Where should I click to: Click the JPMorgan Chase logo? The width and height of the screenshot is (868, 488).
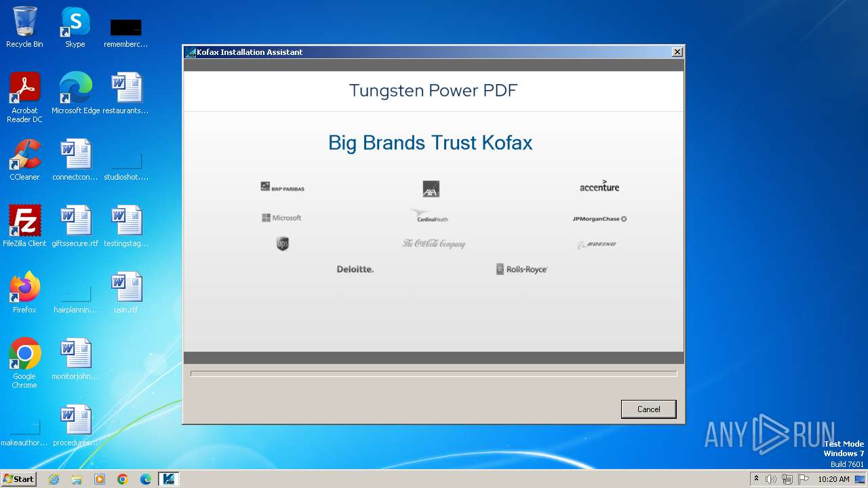tap(599, 219)
